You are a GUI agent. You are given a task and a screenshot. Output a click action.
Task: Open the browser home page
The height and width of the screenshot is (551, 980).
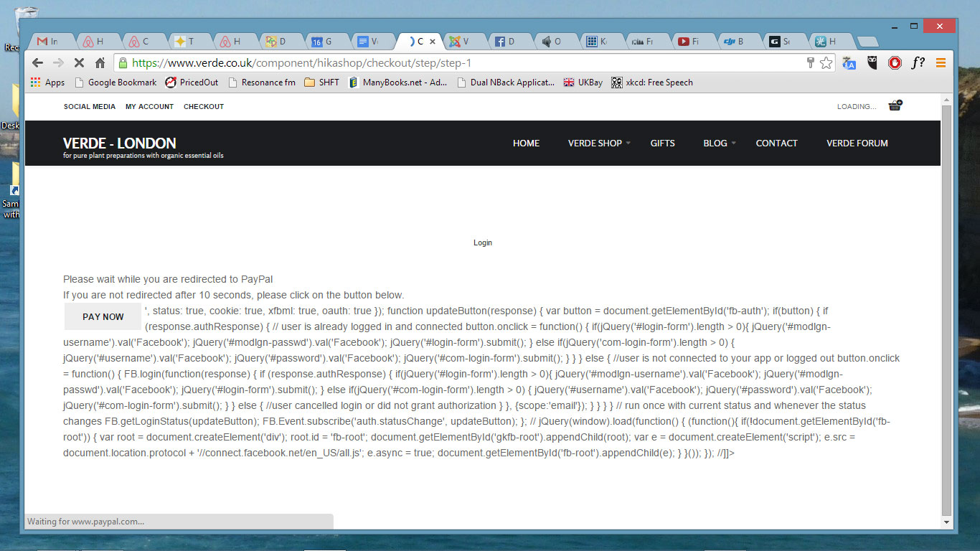(x=100, y=63)
